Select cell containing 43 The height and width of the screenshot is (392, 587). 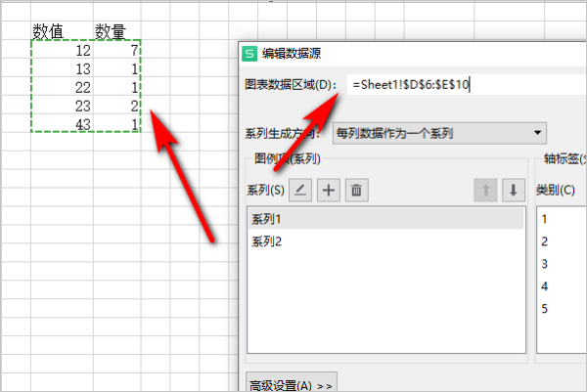63,123
